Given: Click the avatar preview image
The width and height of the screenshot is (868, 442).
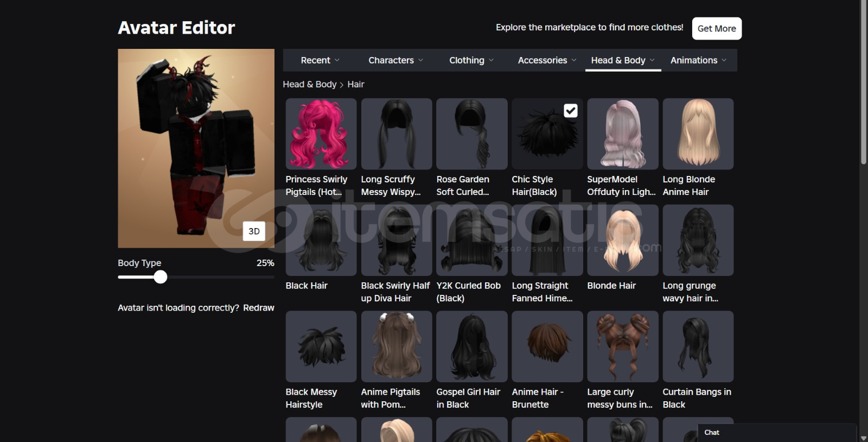Looking at the screenshot, I should pos(196,148).
